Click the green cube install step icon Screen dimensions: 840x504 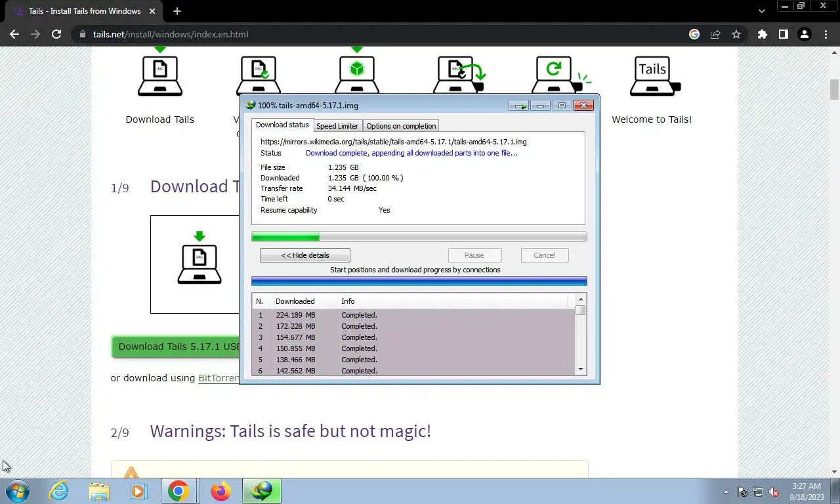(x=357, y=75)
